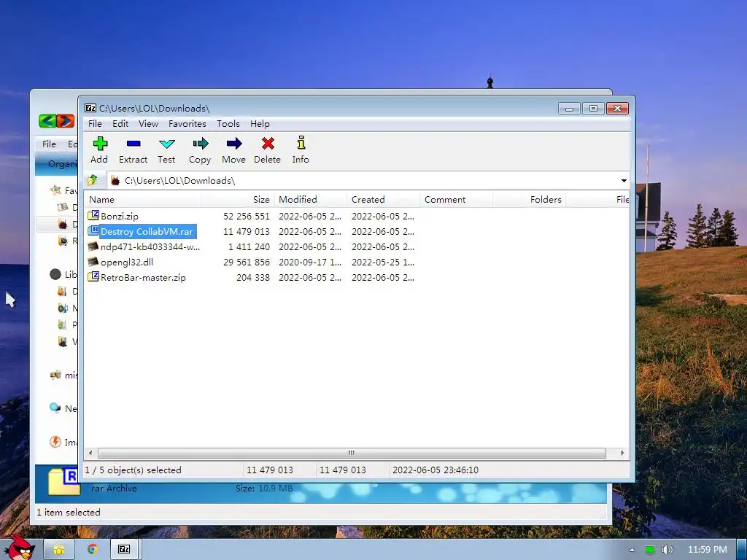This screenshot has height=560, width=747.
Task: Click the Folders column header
Action: coord(530,200)
